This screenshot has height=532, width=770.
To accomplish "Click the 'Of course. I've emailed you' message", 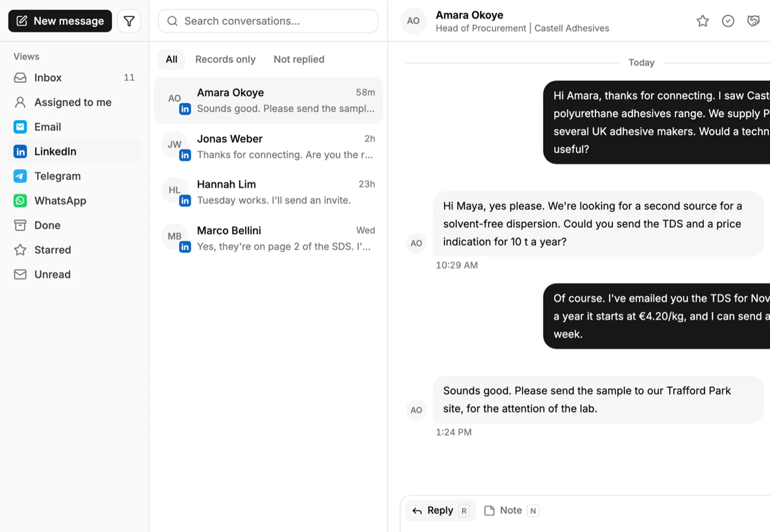I will click(x=657, y=316).
